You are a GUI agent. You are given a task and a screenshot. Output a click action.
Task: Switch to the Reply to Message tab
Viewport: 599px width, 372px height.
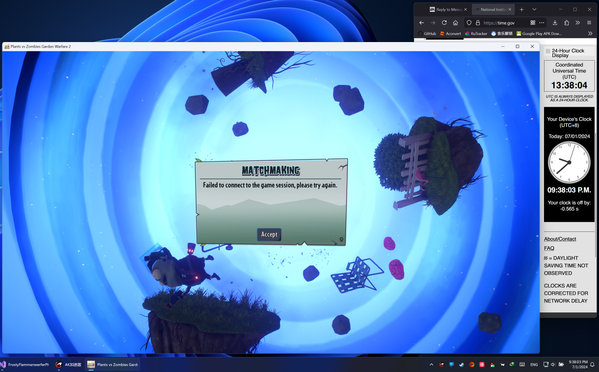[x=448, y=10]
